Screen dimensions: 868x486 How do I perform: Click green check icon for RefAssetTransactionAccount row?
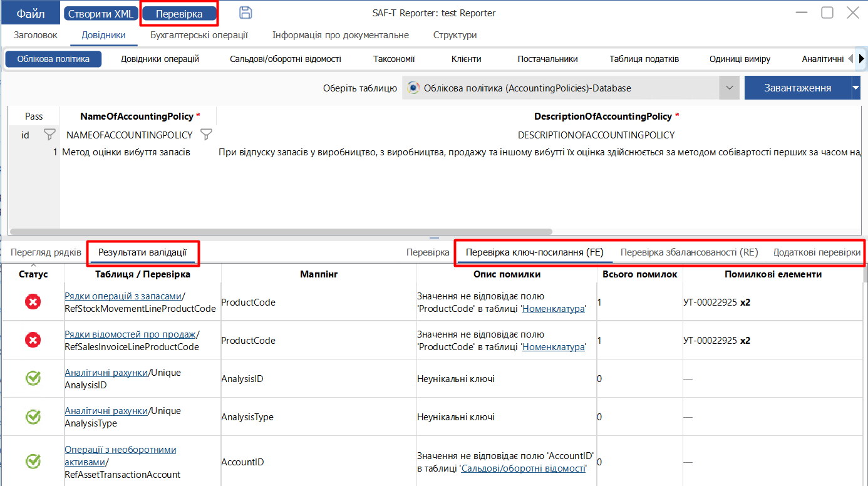pyautogui.click(x=33, y=462)
